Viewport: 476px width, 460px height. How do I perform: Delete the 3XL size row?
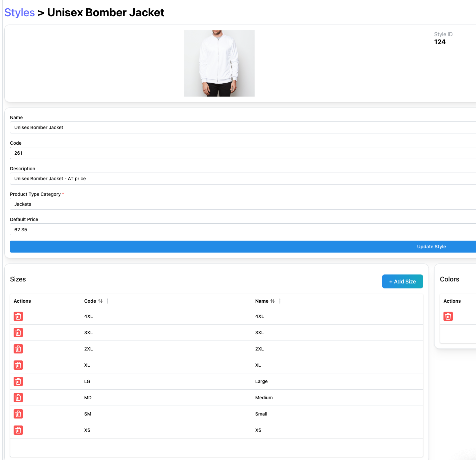coord(18,333)
